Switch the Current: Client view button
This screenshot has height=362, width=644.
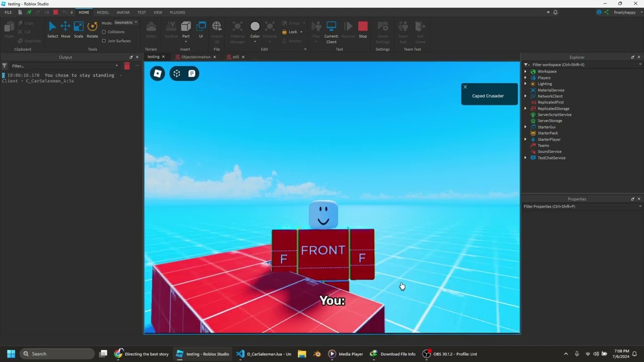[331, 32]
